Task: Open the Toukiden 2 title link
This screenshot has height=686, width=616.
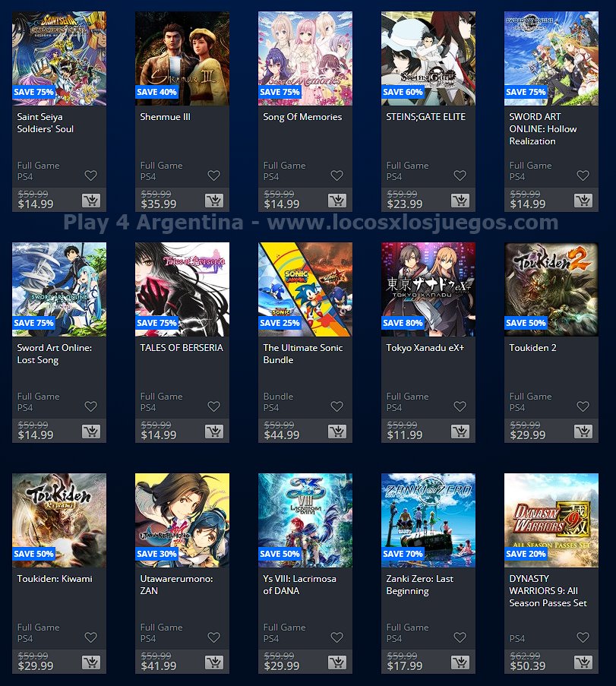Action: point(532,348)
